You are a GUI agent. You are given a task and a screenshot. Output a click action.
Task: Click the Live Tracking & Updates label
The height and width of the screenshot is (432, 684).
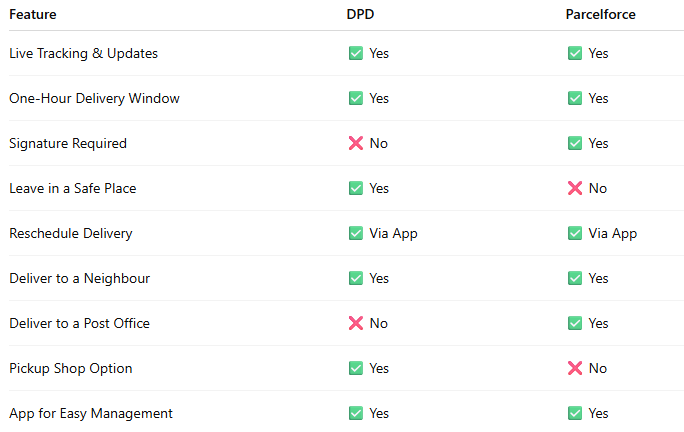[x=83, y=53]
